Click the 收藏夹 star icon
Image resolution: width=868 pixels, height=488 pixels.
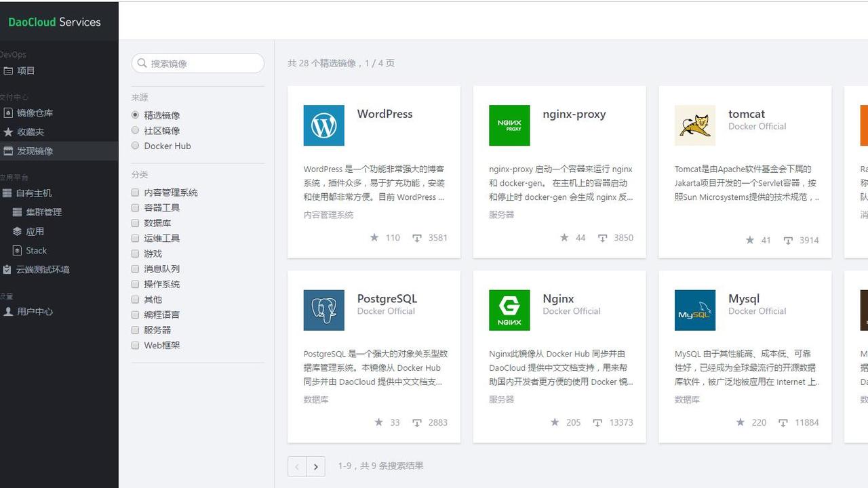8,131
